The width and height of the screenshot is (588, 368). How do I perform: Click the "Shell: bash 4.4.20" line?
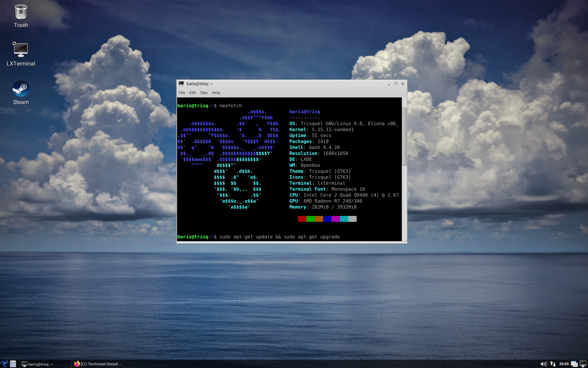point(315,148)
